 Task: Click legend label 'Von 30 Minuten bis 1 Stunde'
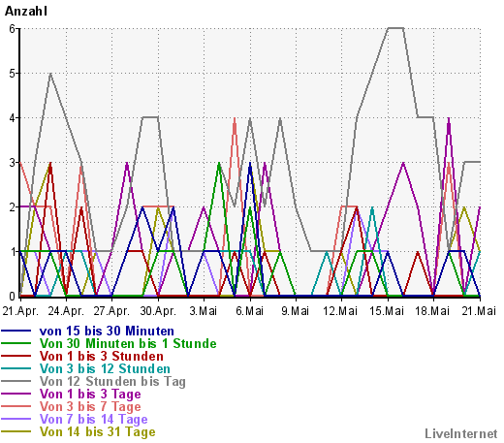click(x=128, y=343)
